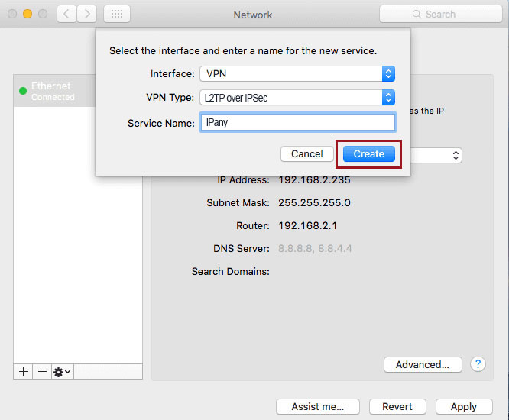Click the Service Name field containing IPany
The height and width of the screenshot is (420, 509).
pos(297,122)
